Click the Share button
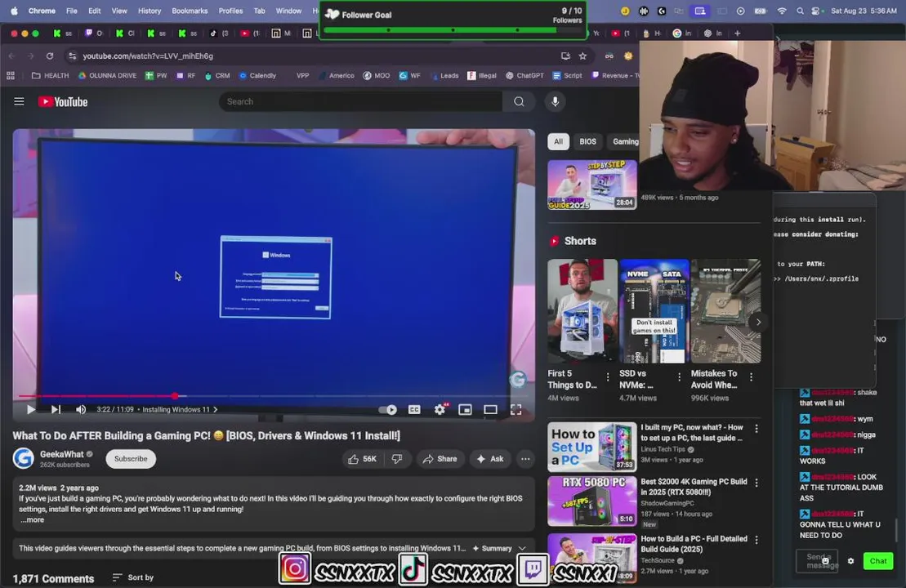Screen dimensions: 906x588 click(440, 459)
